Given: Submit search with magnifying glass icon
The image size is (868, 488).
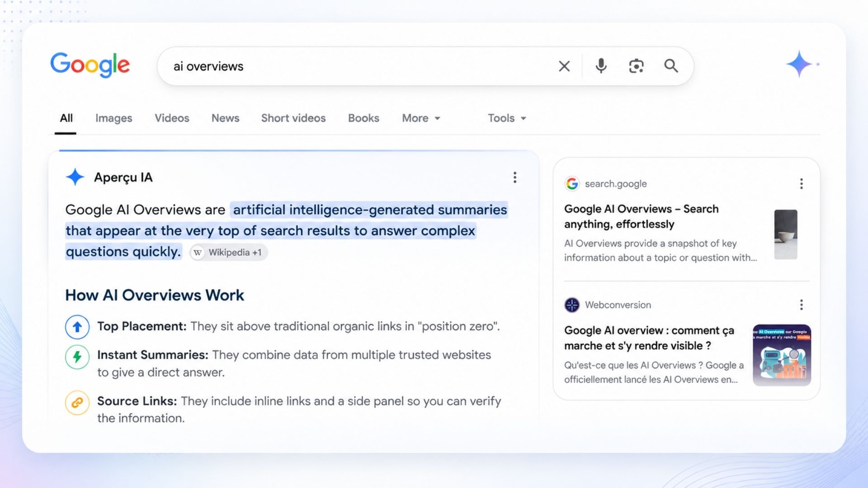Looking at the screenshot, I should pos(671,66).
